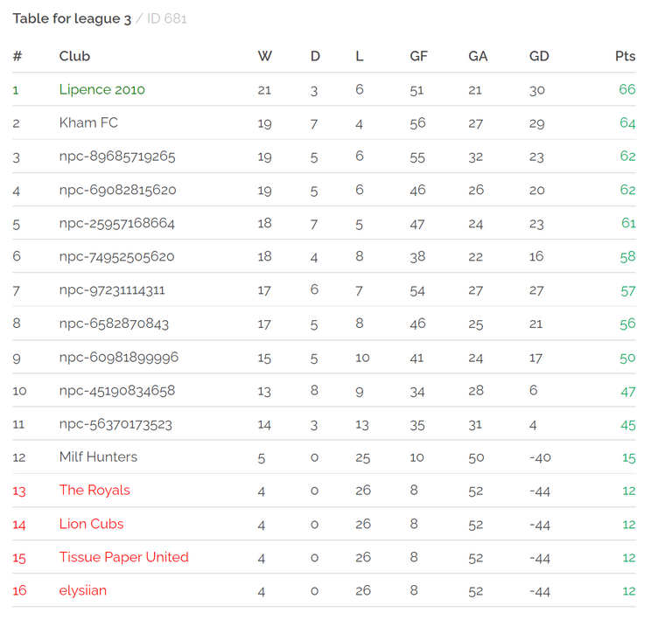Open the elysiian club entry
The image size is (672, 627).
(83, 590)
